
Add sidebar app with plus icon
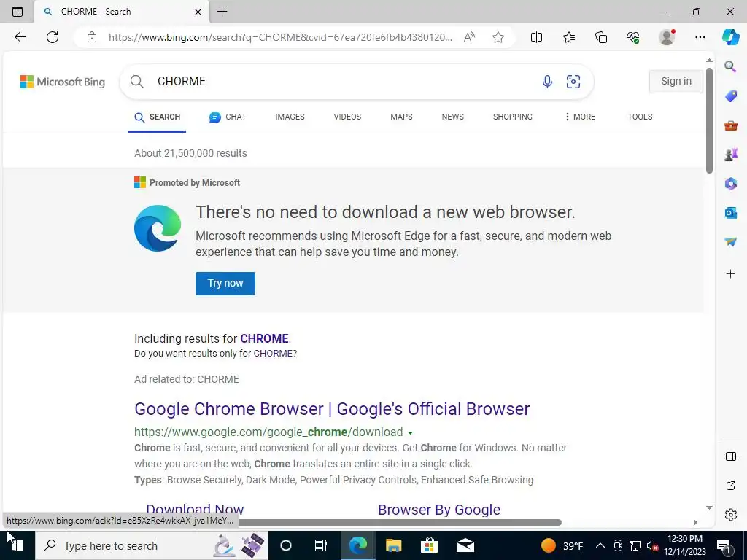pyautogui.click(x=730, y=274)
